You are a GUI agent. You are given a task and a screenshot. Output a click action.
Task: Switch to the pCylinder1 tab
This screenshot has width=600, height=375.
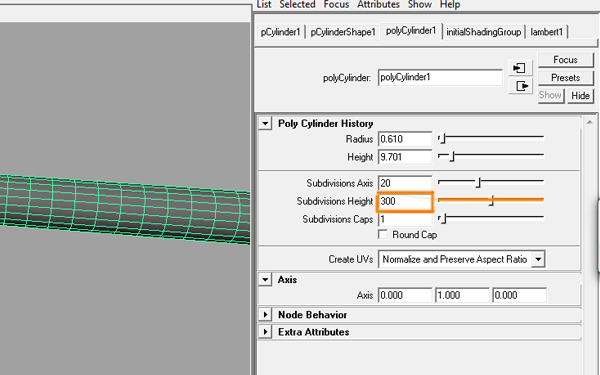tap(280, 32)
